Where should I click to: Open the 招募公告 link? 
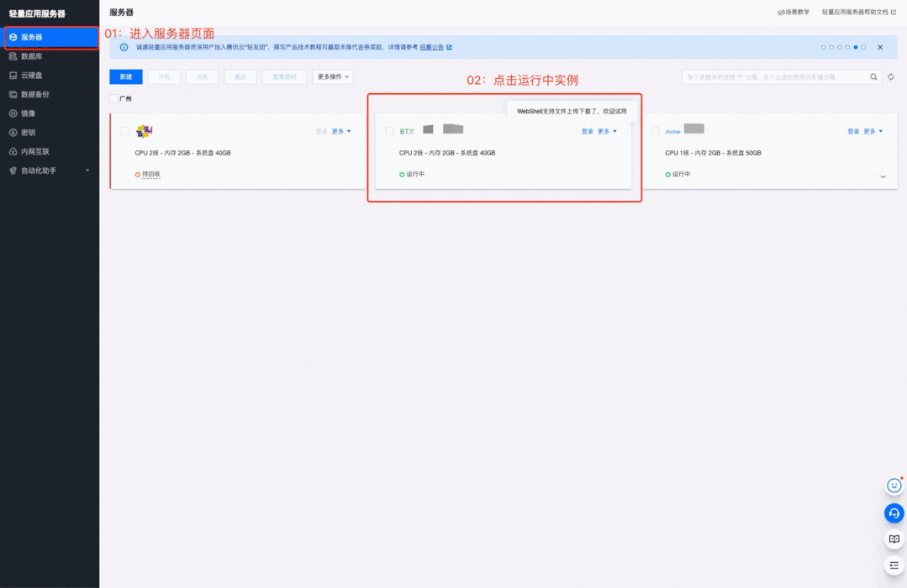(x=431, y=47)
